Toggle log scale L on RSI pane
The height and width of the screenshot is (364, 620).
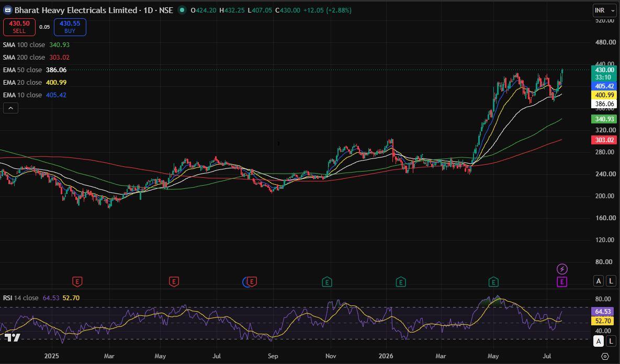tap(611, 341)
